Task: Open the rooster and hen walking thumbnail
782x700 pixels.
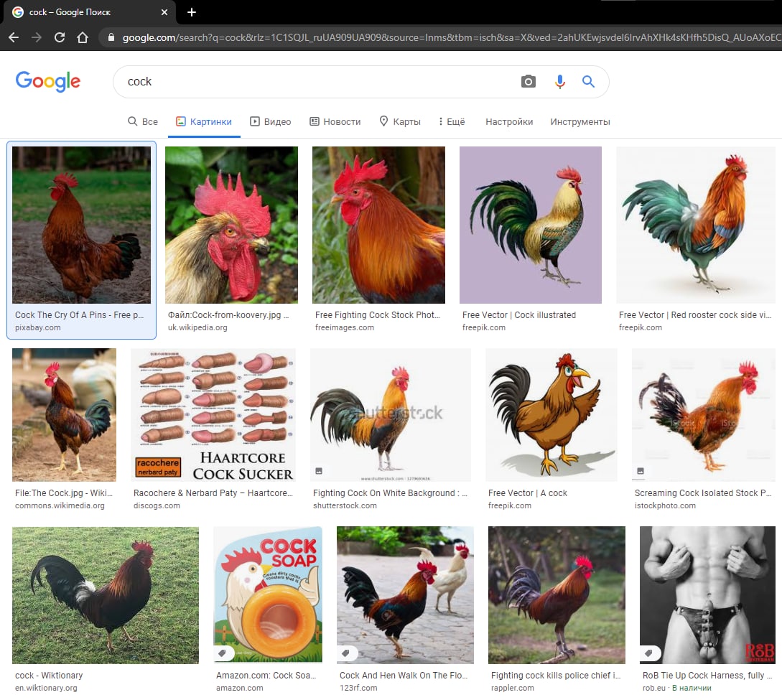Action: click(405, 595)
